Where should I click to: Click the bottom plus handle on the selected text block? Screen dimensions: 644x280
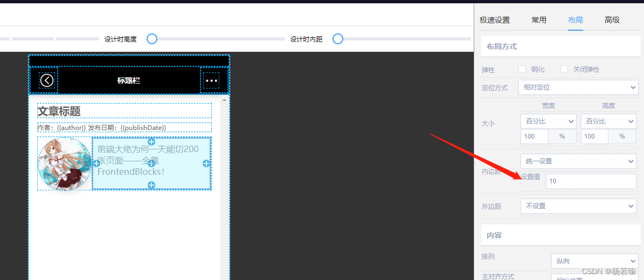(x=151, y=185)
